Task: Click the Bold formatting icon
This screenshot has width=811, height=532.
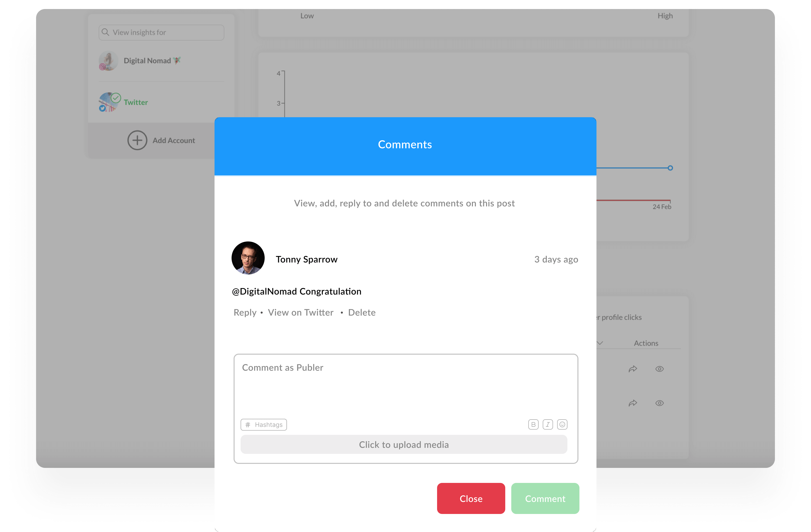Action: point(533,425)
